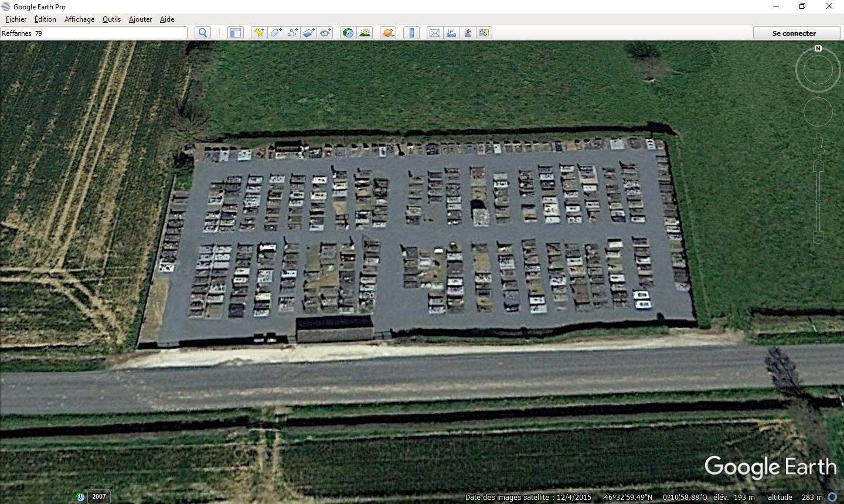Minimize the Google Earth Pro window
This screenshot has width=844, height=504.
[x=775, y=6]
